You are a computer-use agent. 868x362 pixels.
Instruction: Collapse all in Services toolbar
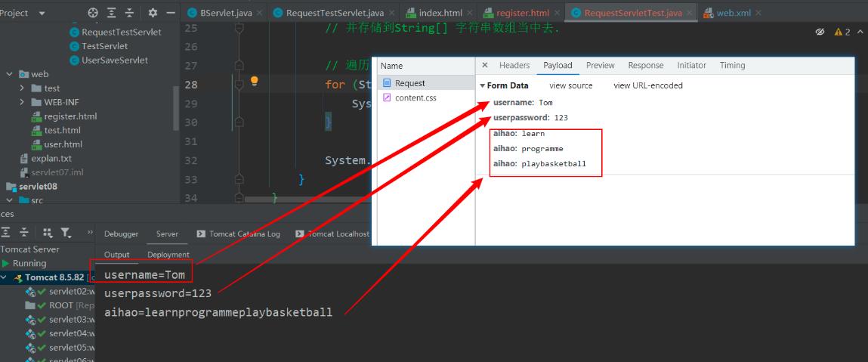click(x=24, y=233)
